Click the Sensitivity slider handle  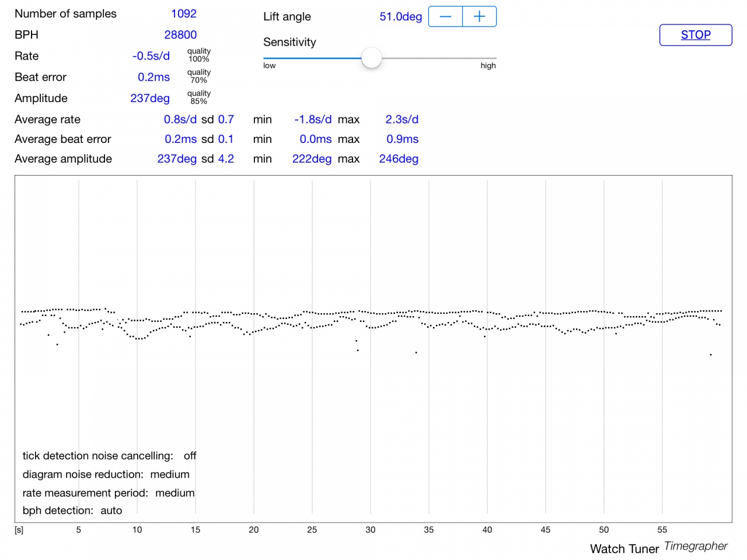coord(371,58)
